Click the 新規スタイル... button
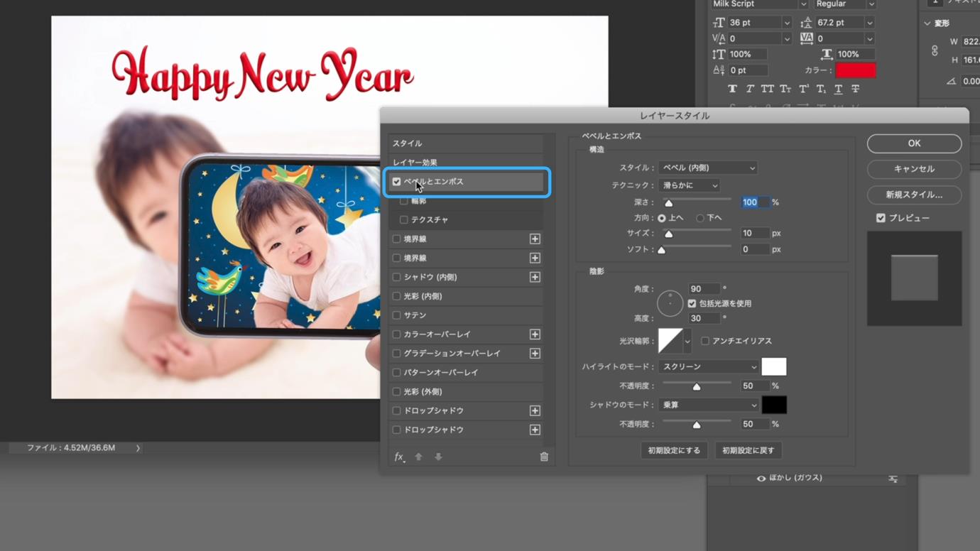This screenshot has height=551, width=980. (x=914, y=195)
